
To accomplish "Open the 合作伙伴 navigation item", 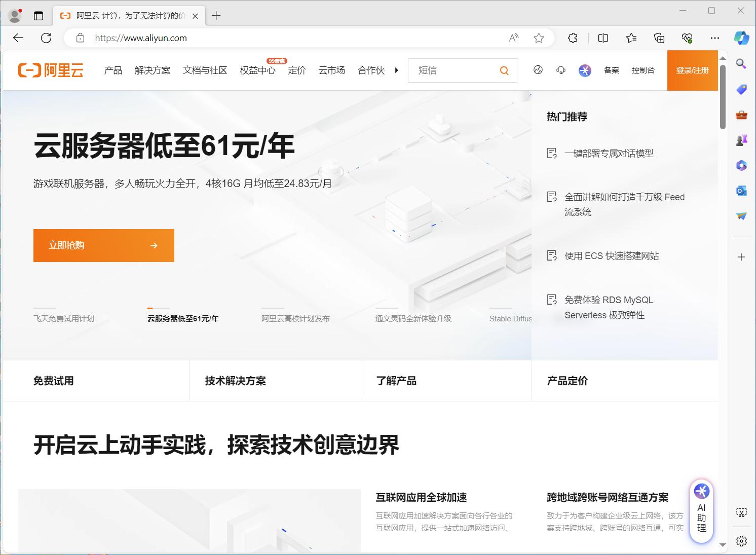I will point(371,70).
